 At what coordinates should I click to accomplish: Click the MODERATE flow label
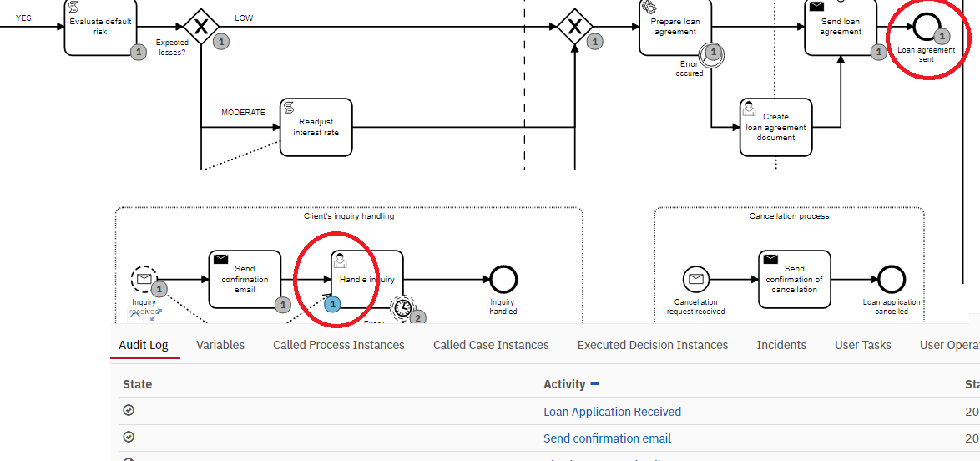(243, 113)
